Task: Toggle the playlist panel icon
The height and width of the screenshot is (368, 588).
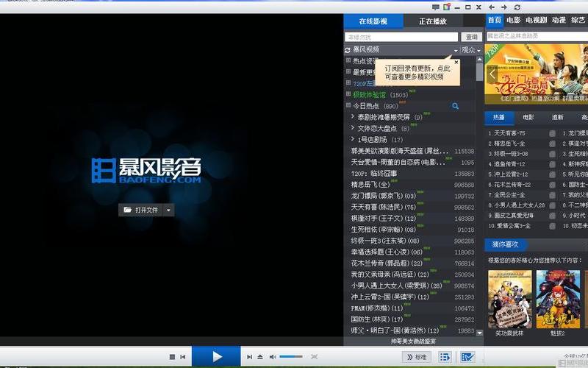Action: [445, 357]
